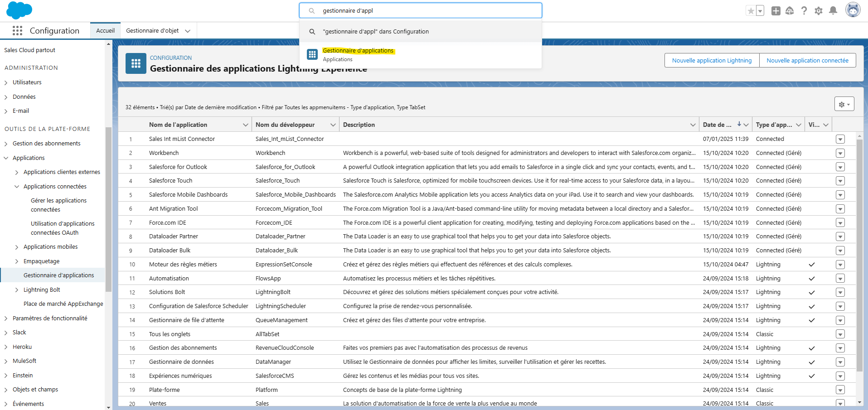
Task: Open Description column menu
Action: tap(693, 125)
